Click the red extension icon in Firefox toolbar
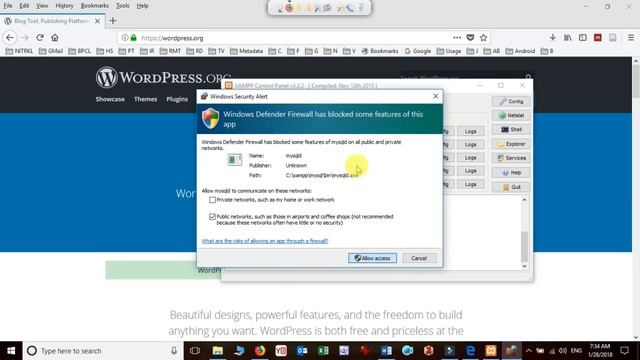 point(598,38)
